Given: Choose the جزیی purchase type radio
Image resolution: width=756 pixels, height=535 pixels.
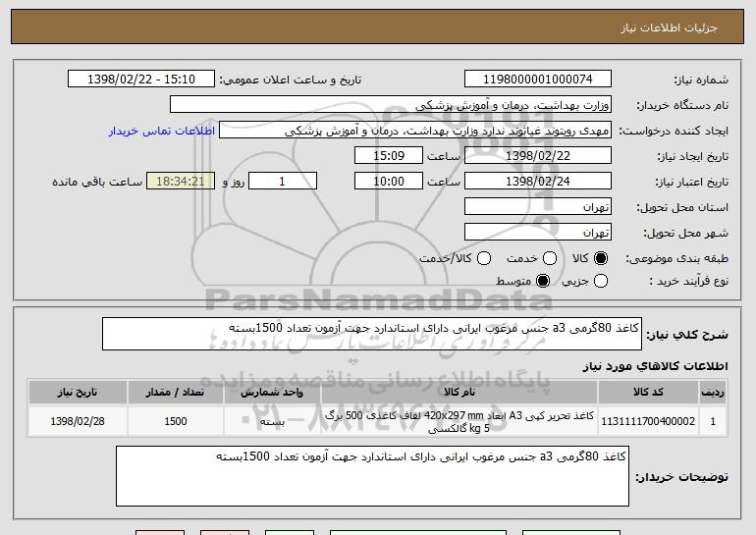Looking at the screenshot, I should (601, 281).
